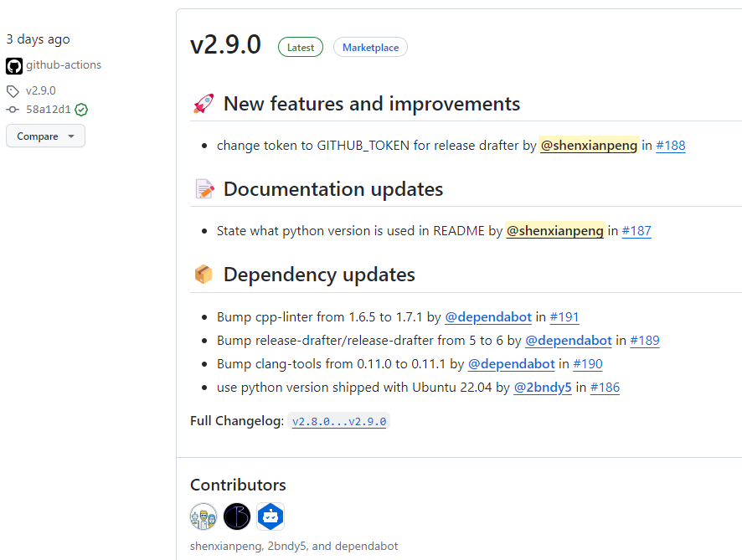Open pull request #189 for release-drafter
Image resolution: width=742 pixels, height=560 pixels.
pos(645,341)
